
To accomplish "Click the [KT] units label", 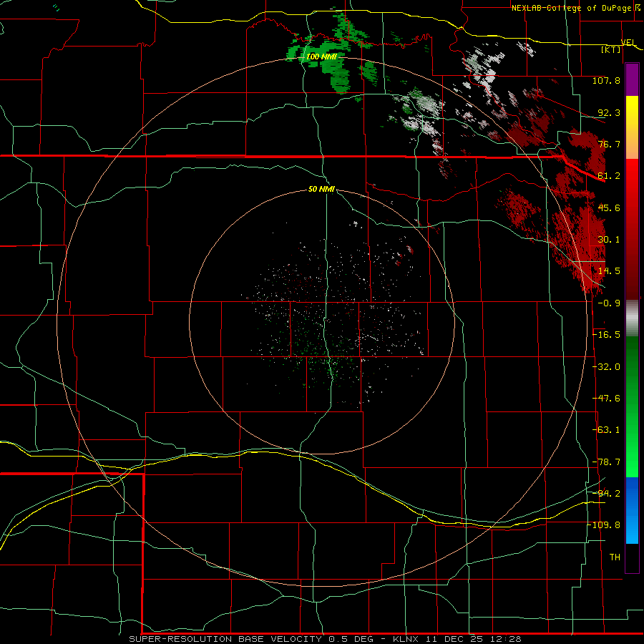I will tap(611, 49).
